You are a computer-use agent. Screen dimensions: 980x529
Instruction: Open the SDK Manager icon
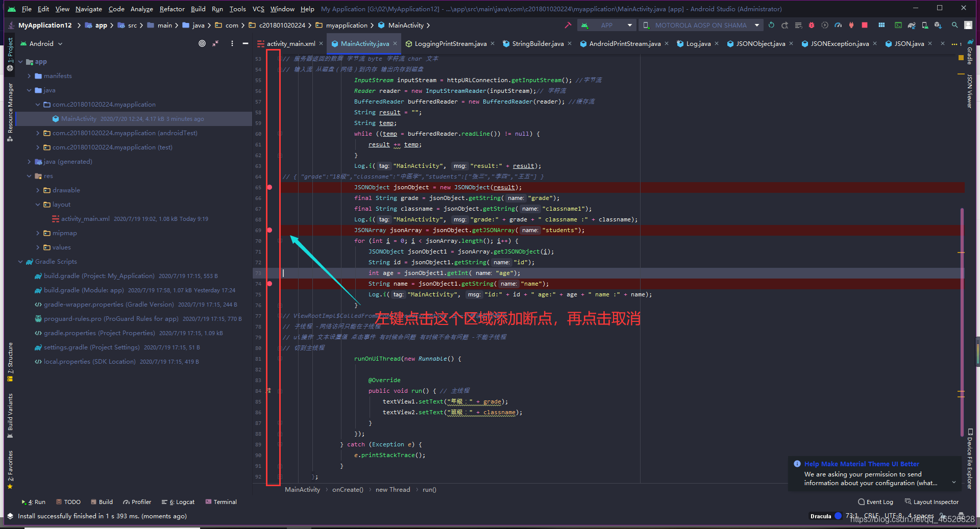click(938, 25)
